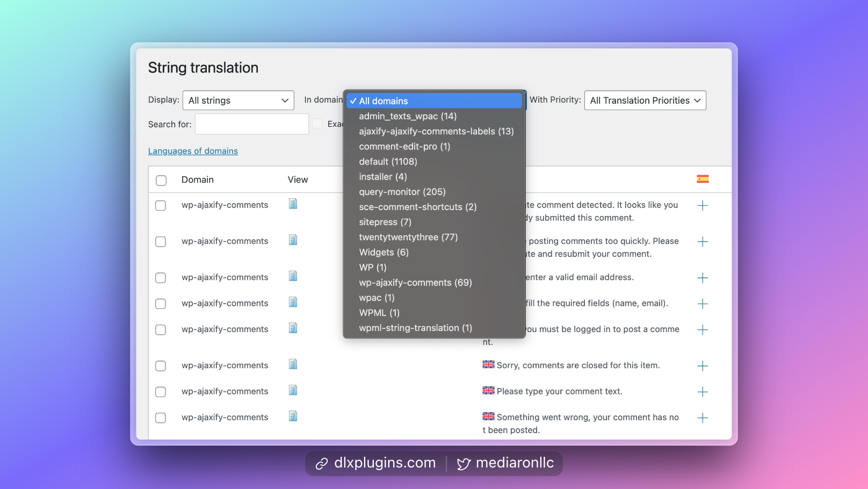Click view document icon in last row

(x=293, y=416)
